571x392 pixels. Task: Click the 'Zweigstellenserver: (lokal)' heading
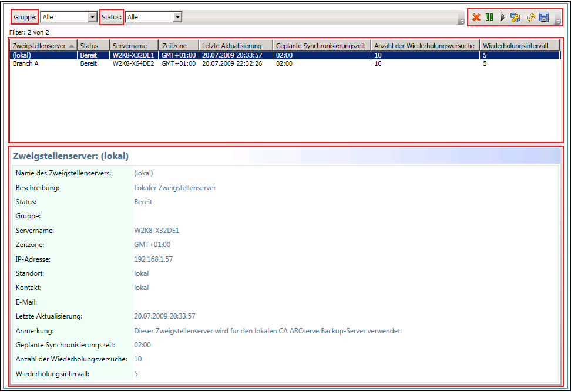pos(70,156)
